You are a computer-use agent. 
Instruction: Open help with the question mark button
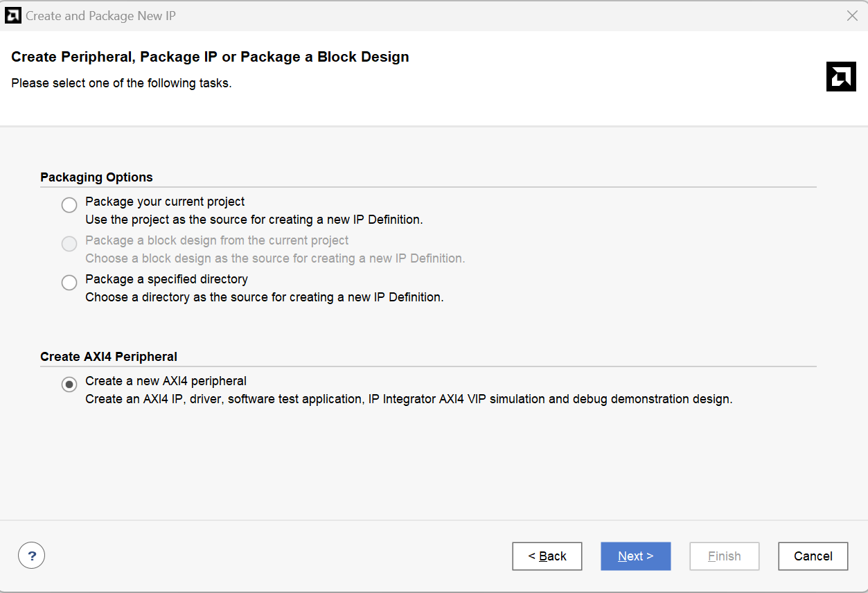coord(32,556)
